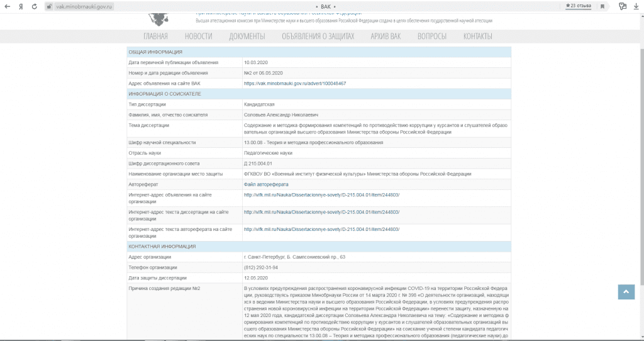Screen dimensions: 644x341
Task: Open Yandex home via Я icon
Action: [x=21, y=6]
